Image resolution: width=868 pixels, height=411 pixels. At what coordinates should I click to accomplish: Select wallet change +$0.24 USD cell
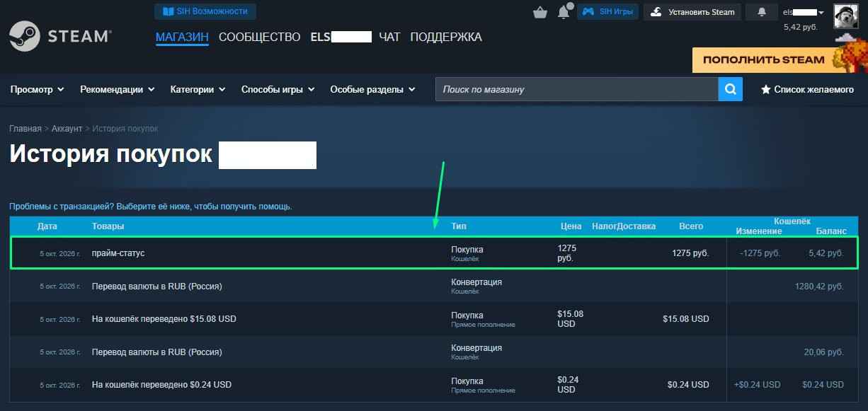(758, 385)
